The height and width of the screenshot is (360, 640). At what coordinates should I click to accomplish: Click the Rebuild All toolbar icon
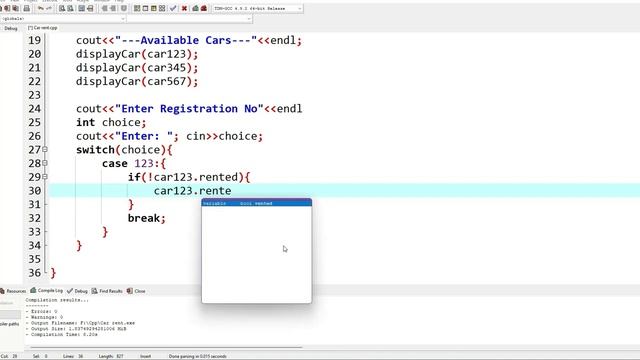[x=162, y=8]
